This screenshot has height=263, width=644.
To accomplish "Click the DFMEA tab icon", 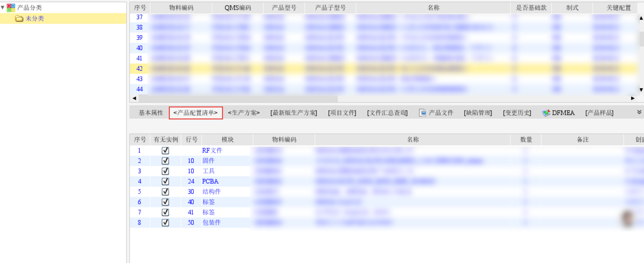I will pos(546,113).
